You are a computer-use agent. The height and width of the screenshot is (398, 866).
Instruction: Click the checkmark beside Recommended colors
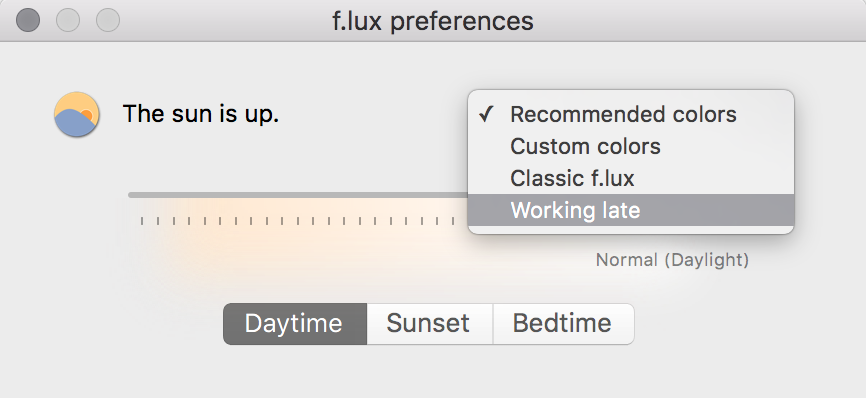coord(486,114)
